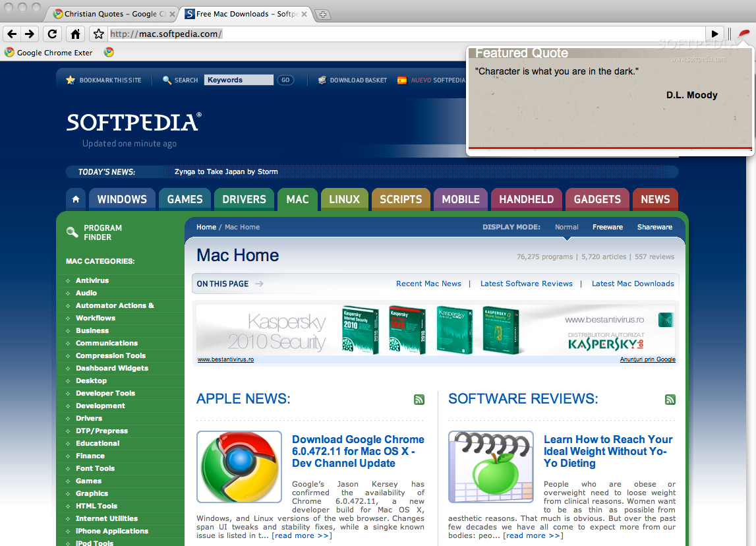Click the Bookmark This Site star
The width and height of the screenshot is (756, 546).
pyautogui.click(x=71, y=80)
